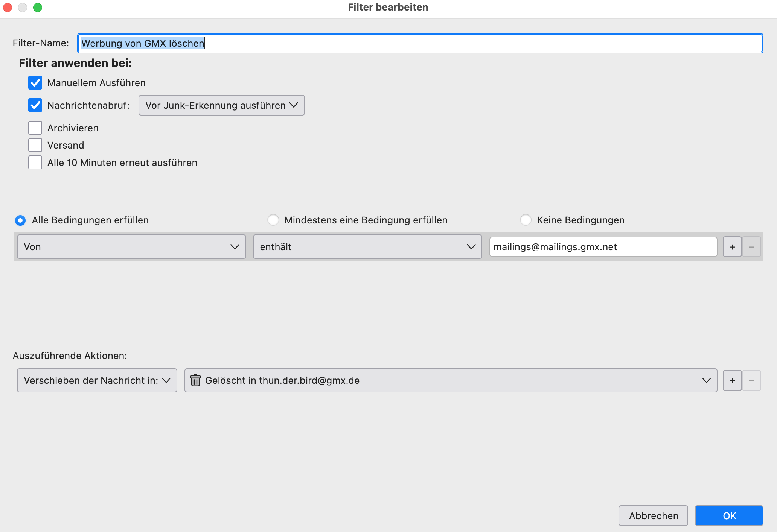Add another action with the plus button
The height and width of the screenshot is (532, 777).
[x=732, y=380]
